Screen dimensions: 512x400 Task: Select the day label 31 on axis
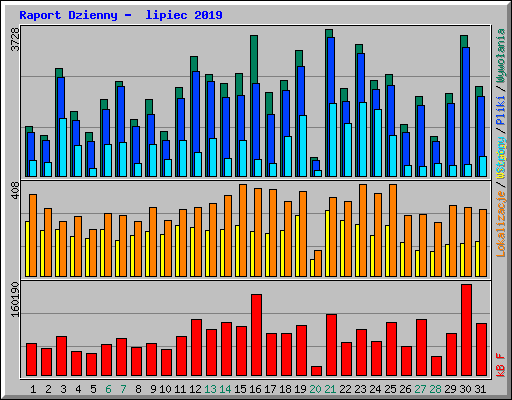480,389
